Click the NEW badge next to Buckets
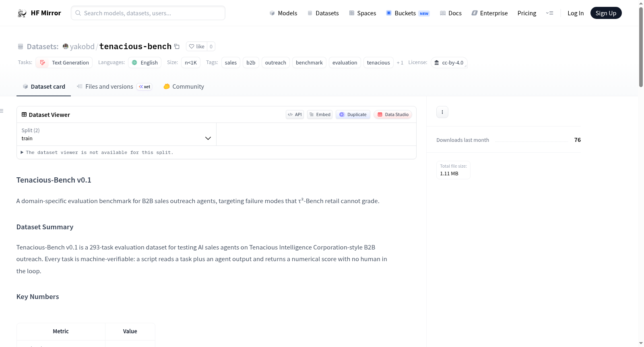644x347 pixels. 424,13
